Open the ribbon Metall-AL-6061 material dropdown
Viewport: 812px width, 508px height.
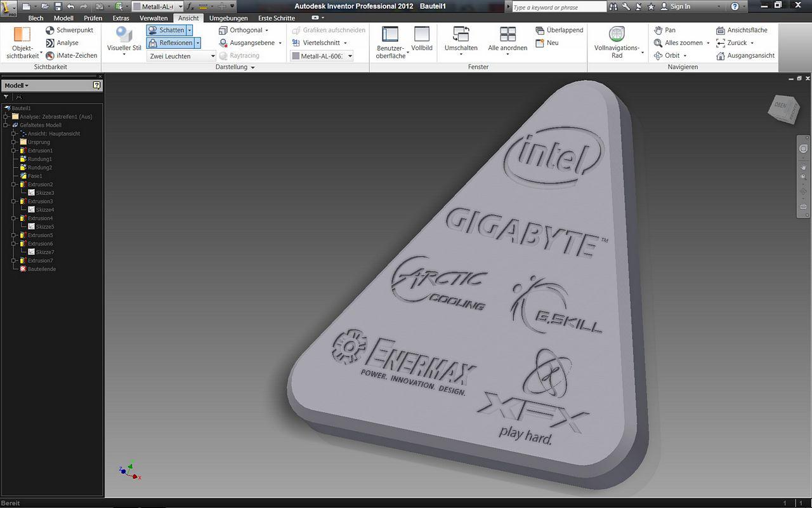[x=322, y=56]
